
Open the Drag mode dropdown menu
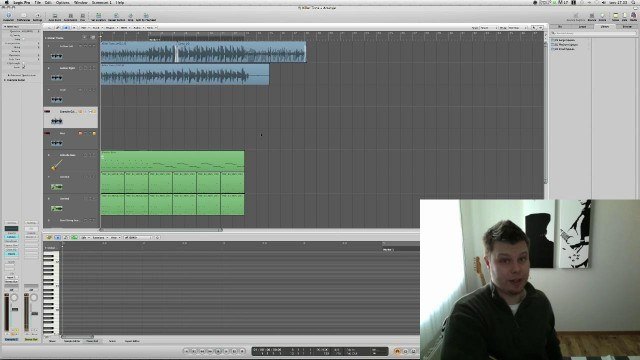pos(517,28)
